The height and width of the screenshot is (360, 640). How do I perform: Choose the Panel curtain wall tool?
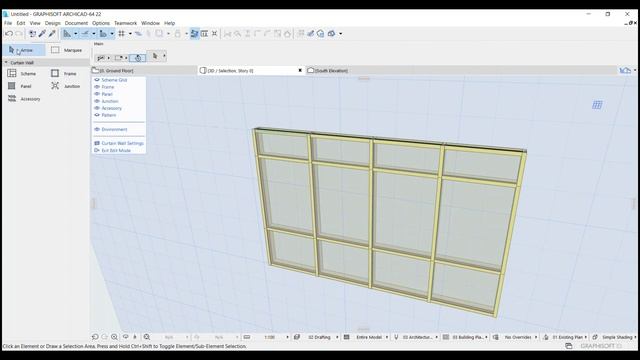(20, 86)
